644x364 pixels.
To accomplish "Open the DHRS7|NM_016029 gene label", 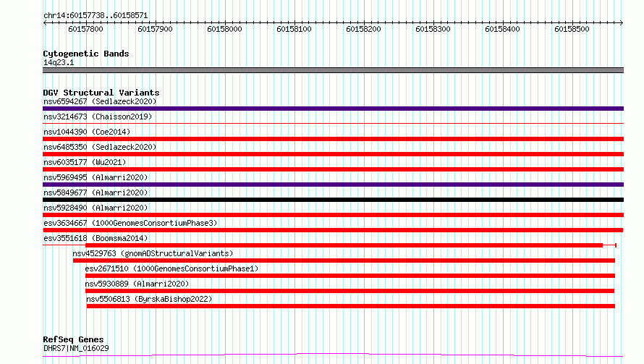I will click(x=77, y=348).
